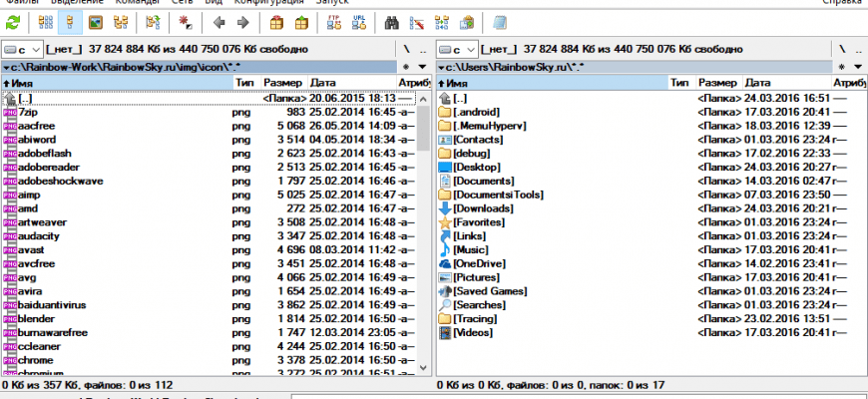Go forward with the right arrow icon
868x399 pixels.
[243, 23]
